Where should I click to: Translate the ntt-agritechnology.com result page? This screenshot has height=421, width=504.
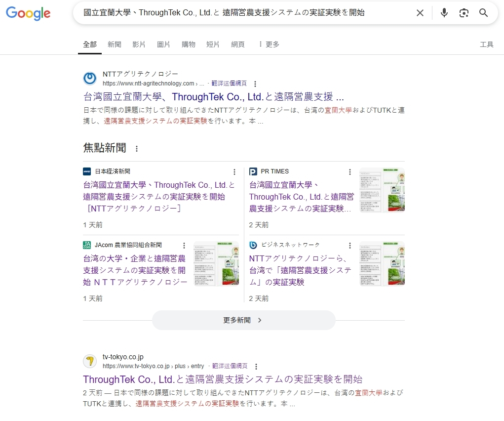coord(229,84)
